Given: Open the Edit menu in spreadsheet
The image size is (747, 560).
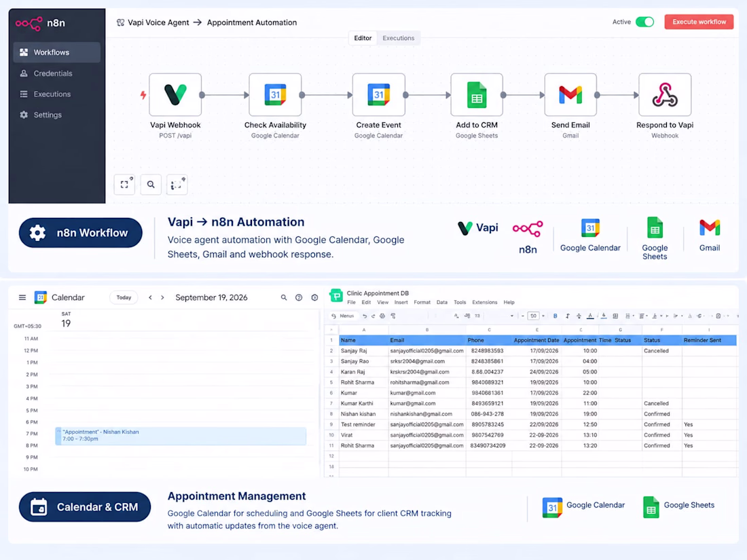Looking at the screenshot, I should [x=366, y=302].
